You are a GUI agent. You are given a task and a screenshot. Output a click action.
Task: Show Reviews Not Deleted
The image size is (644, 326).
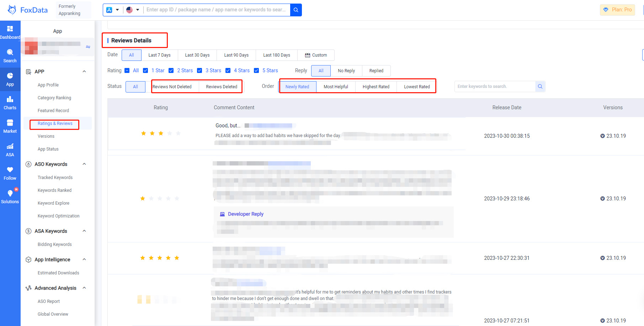(172, 87)
